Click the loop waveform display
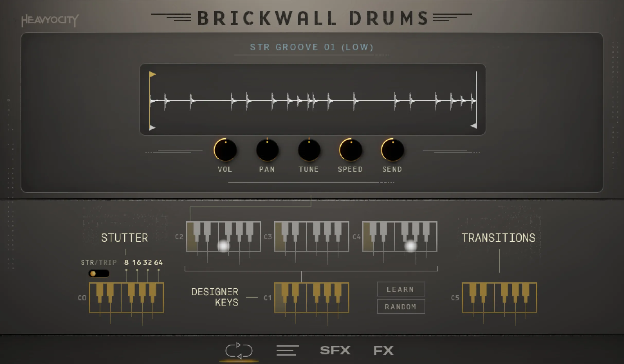Viewport: 624px width, 364px height. point(313,99)
